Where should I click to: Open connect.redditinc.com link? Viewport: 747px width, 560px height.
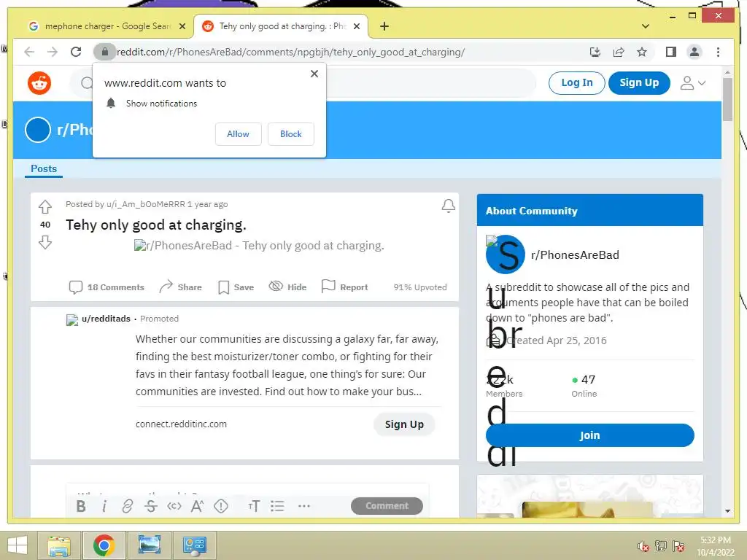[181, 424]
